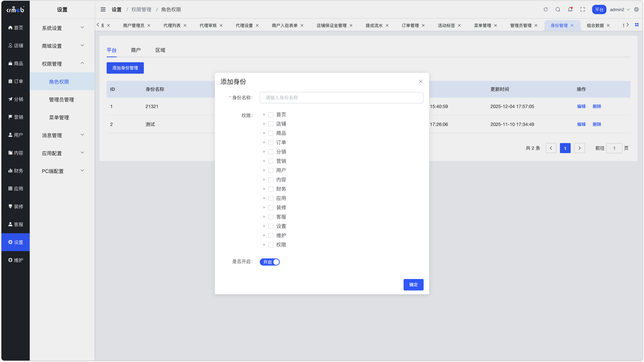Check the 首页 permission checkbox
This screenshot has width=644, height=362.
click(271, 115)
